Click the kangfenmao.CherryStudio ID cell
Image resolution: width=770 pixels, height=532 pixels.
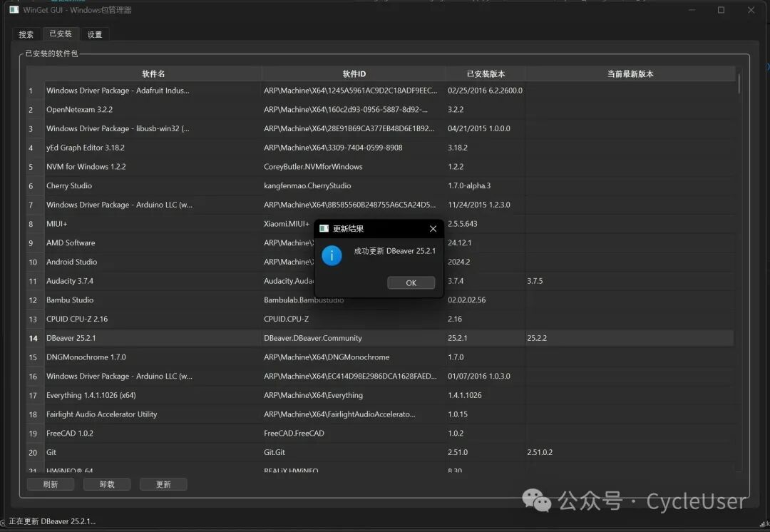pyautogui.click(x=354, y=185)
